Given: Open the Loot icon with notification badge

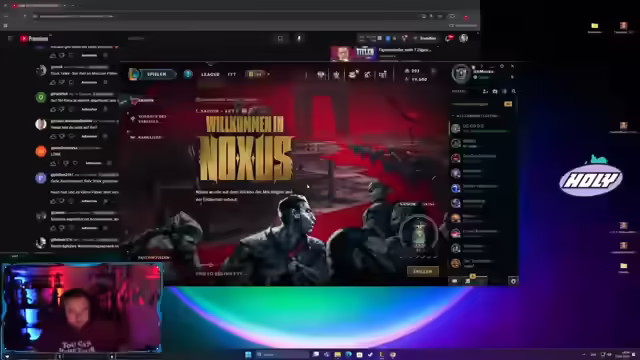Looking at the screenshot, I should point(353,74).
